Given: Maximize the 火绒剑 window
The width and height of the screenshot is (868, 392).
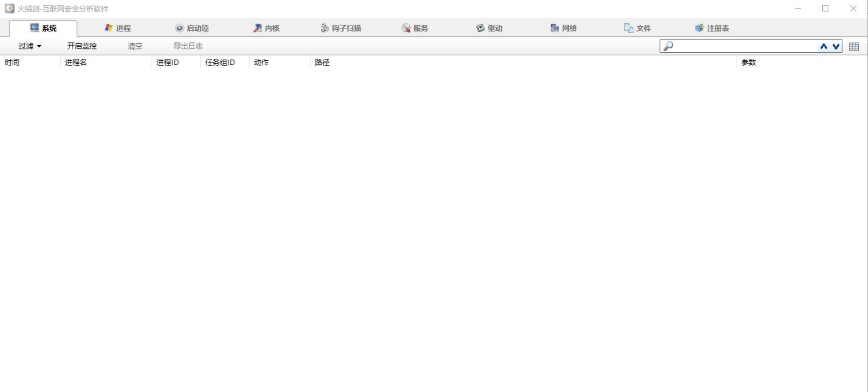Looking at the screenshot, I should 826,9.
